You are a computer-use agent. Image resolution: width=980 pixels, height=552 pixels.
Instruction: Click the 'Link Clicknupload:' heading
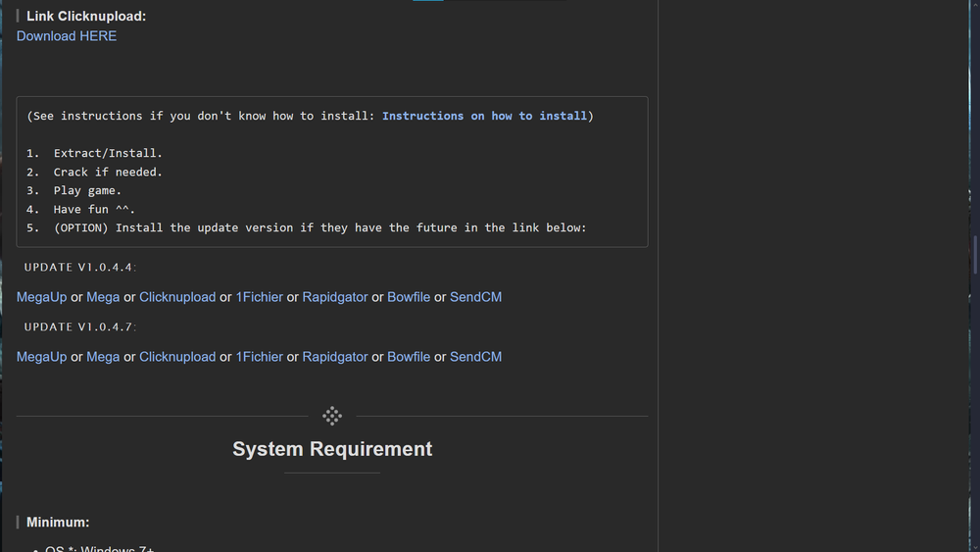pyautogui.click(x=86, y=17)
